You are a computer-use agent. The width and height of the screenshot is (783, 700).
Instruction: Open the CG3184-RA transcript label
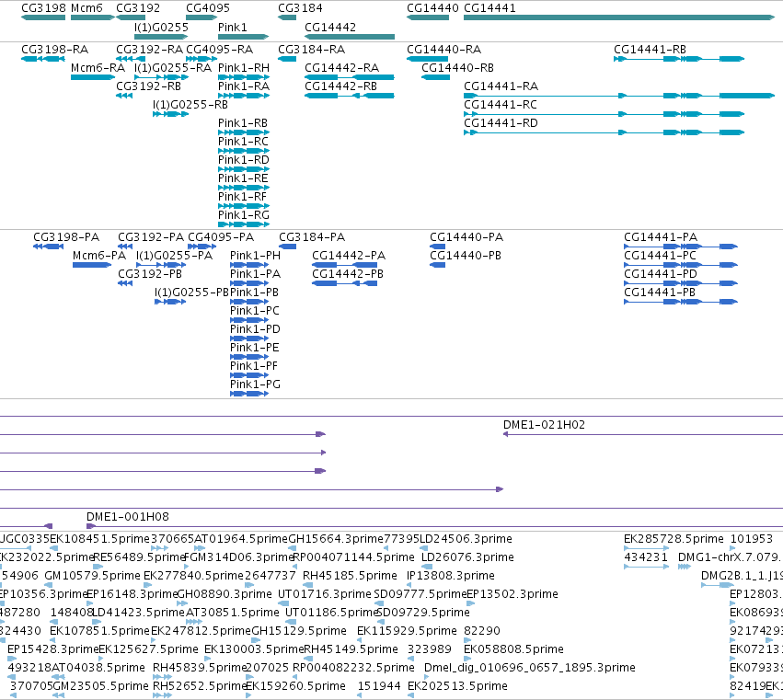coord(312,50)
